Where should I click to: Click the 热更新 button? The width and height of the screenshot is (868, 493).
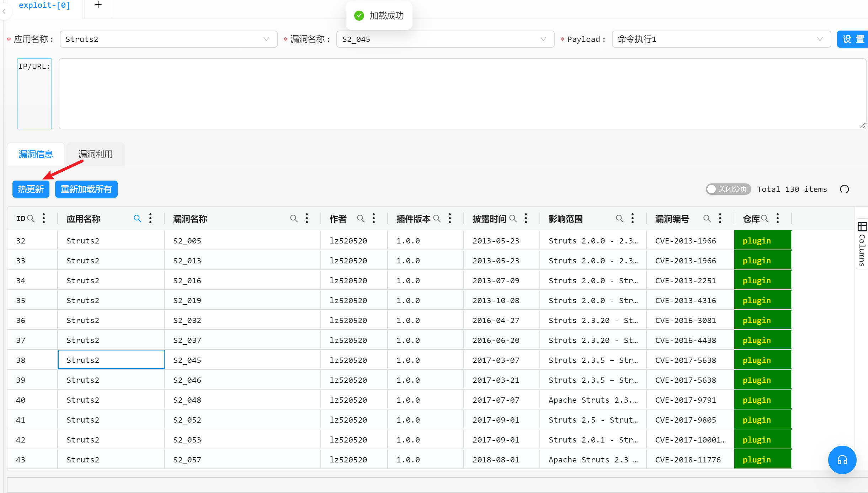pyautogui.click(x=31, y=189)
